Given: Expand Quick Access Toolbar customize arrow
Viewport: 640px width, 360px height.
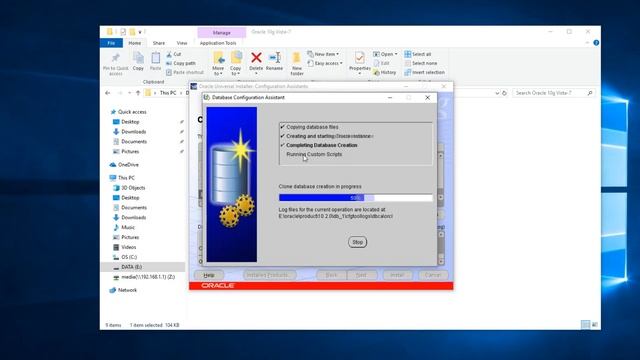Looking at the screenshot, I should click(140, 32).
